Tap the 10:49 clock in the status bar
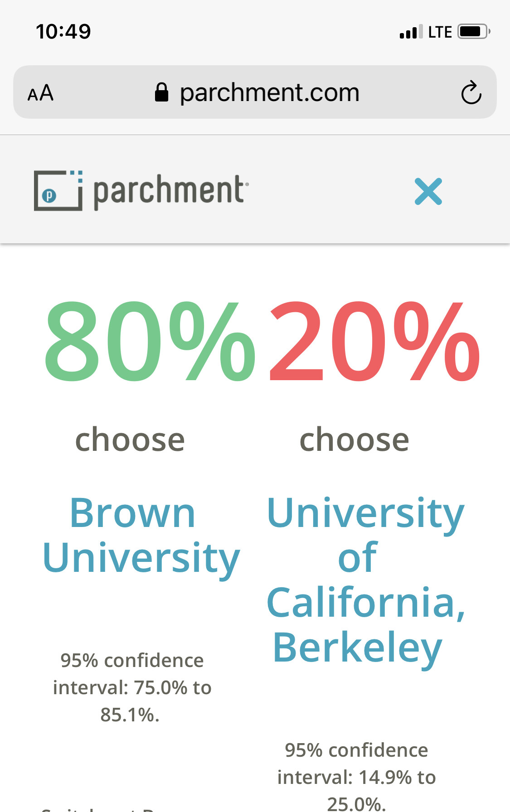The height and width of the screenshot is (812, 510). [x=63, y=32]
